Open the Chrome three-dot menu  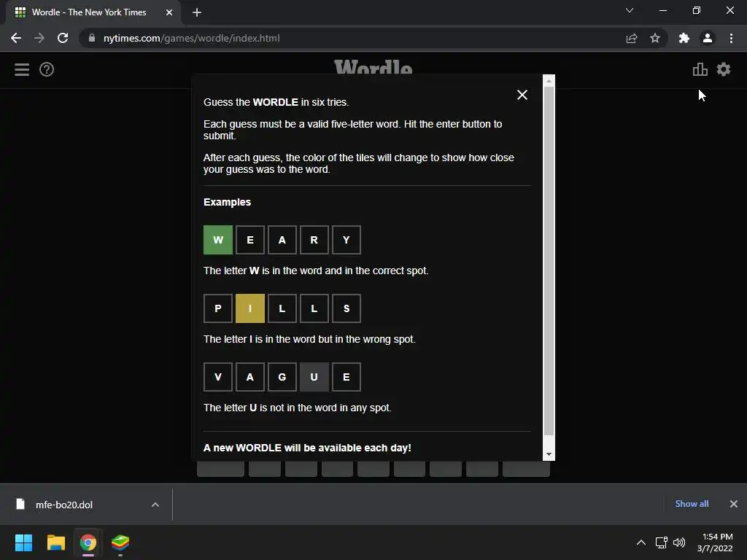click(731, 38)
